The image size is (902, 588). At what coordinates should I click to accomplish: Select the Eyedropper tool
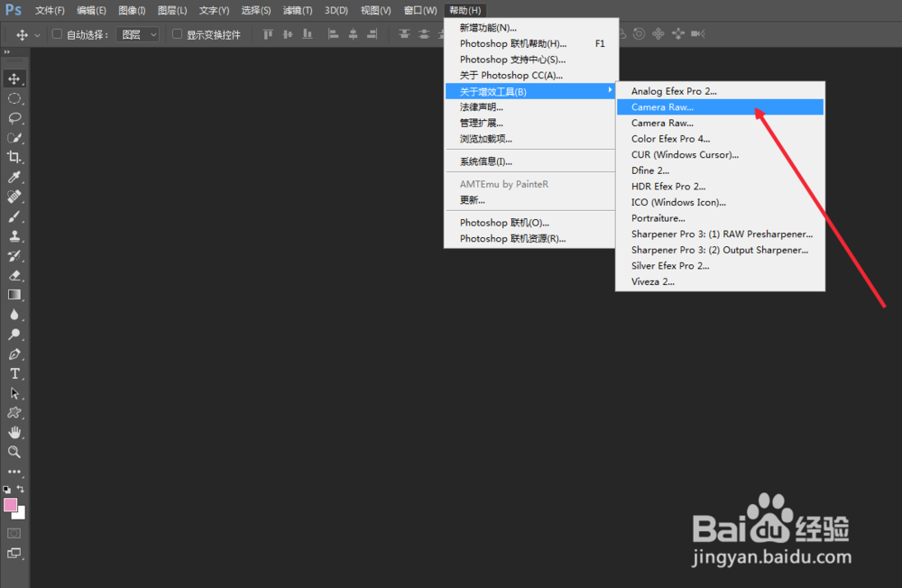coord(14,177)
